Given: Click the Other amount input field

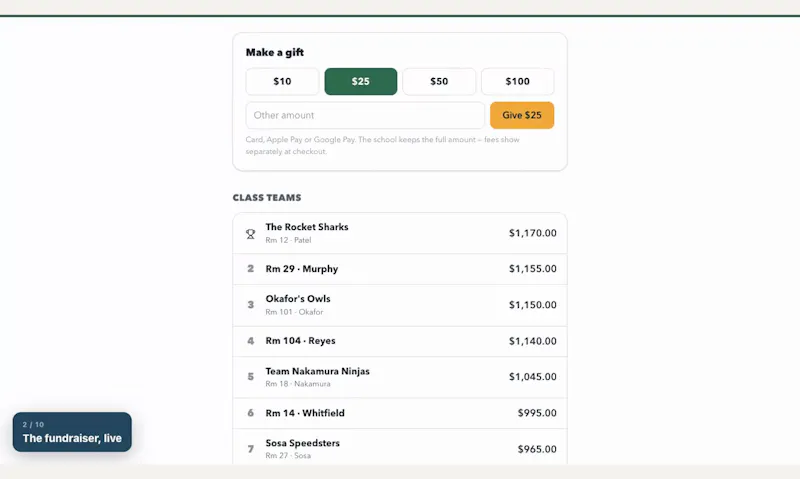Looking at the screenshot, I should point(365,115).
